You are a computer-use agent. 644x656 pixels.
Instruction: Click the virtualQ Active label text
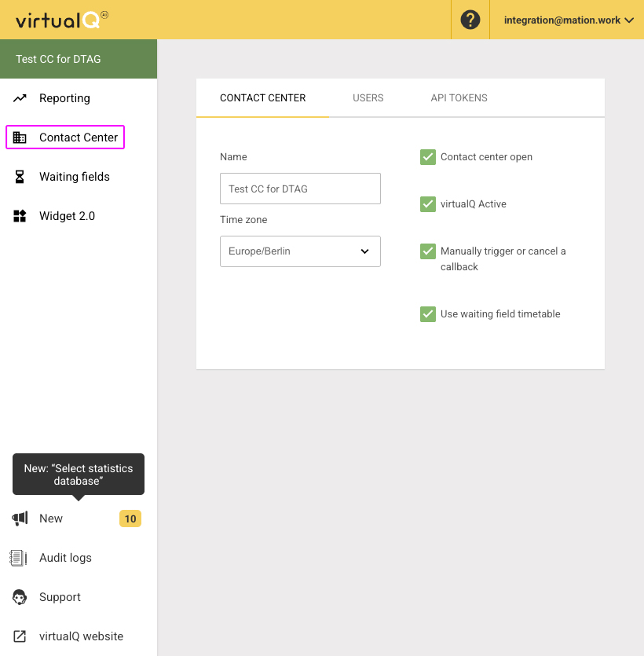[x=474, y=204]
